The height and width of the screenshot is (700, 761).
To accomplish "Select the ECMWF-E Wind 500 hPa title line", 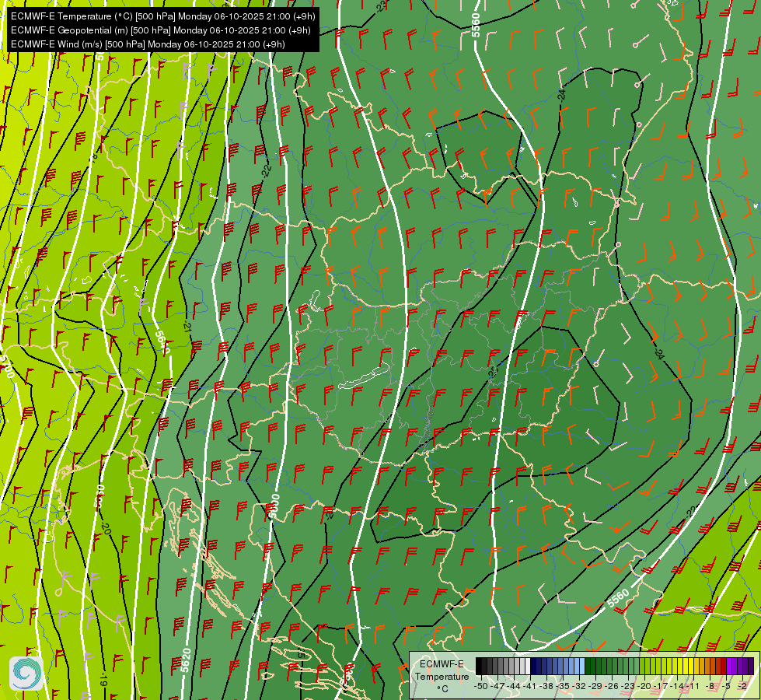I will coord(148,44).
